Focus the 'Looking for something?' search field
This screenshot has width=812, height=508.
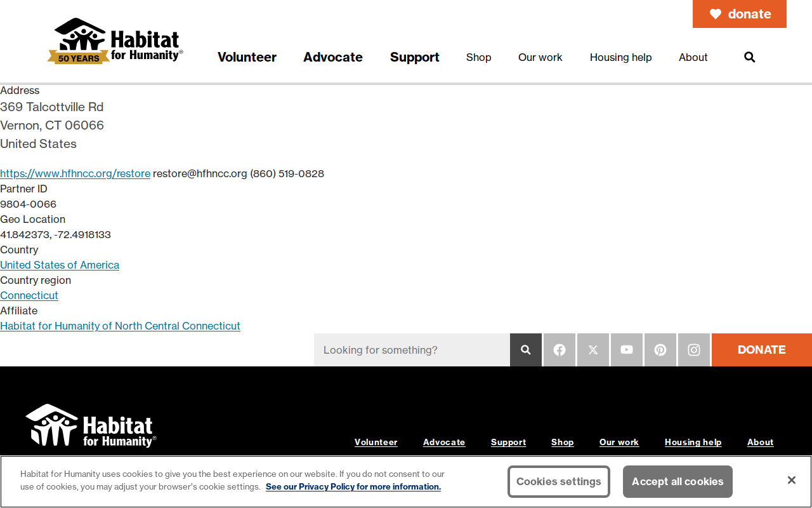[412, 350]
